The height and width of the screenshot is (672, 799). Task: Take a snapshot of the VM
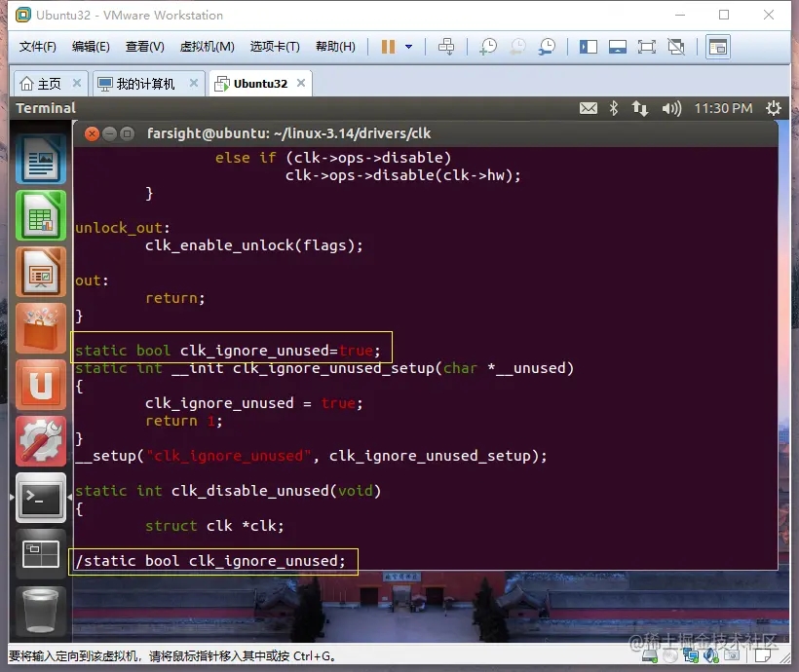(488, 47)
